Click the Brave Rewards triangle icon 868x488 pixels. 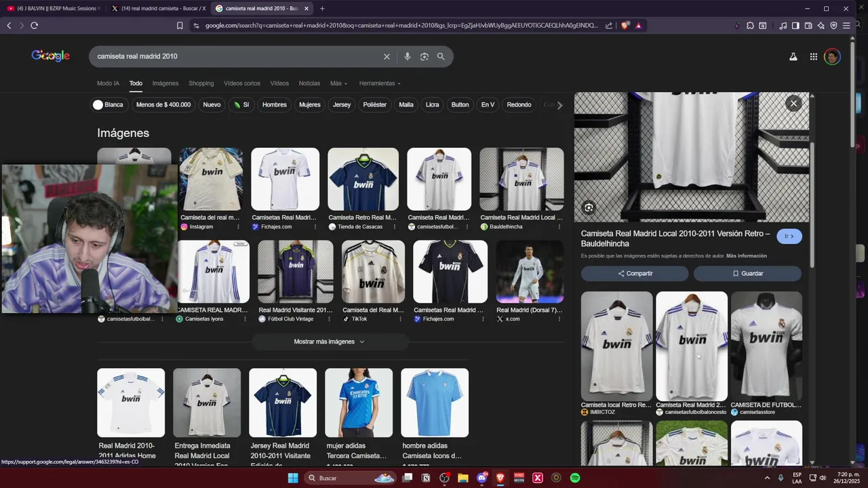(638, 26)
